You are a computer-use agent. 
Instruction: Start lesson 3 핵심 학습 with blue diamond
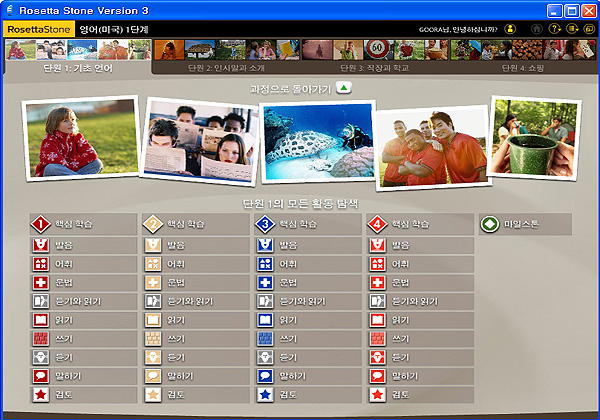coord(308,224)
